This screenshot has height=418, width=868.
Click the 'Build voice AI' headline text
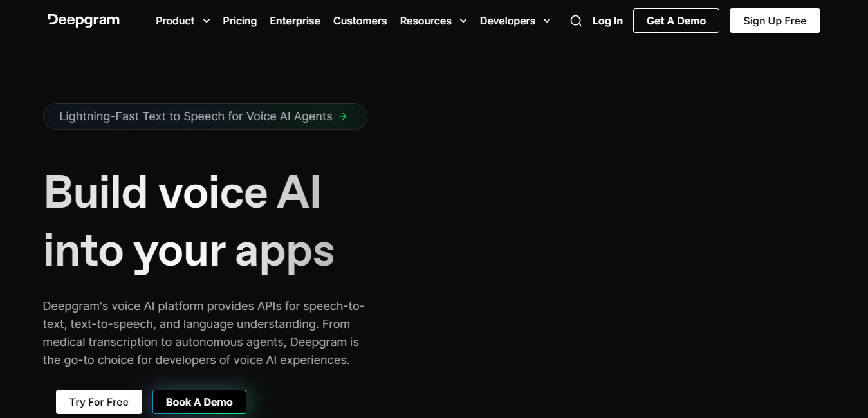pyautogui.click(x=182, y=192)
